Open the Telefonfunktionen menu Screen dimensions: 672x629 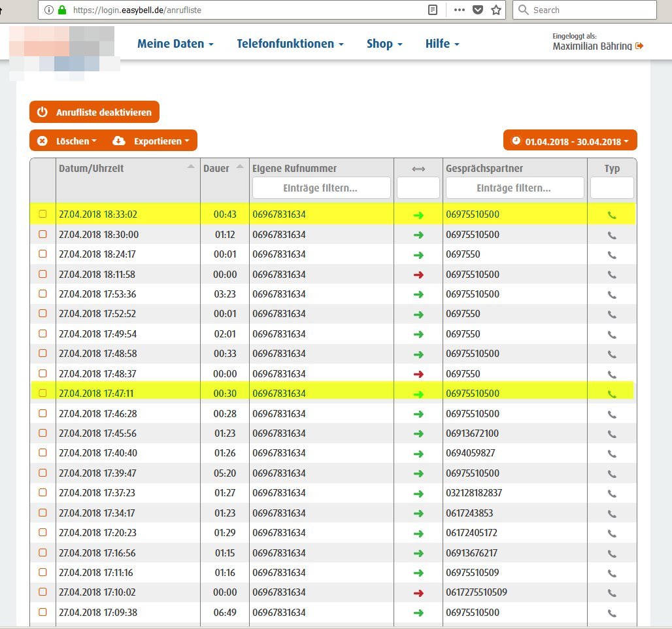[290, 44]
